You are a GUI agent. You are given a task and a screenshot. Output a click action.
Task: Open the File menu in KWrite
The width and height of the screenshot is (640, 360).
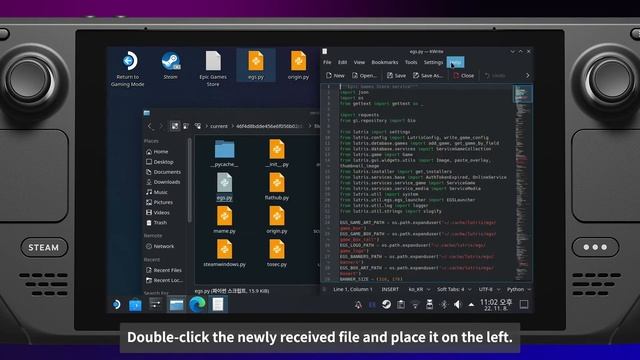(x=327, y=62)
